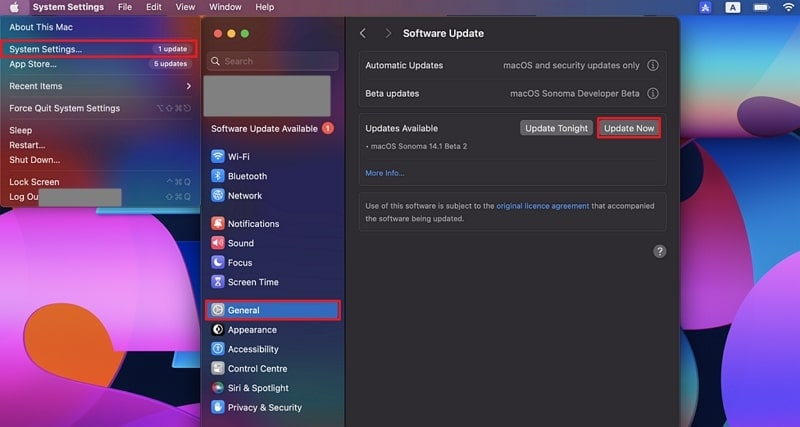Click the red update count badge
The height and width of the screenshot is (427, 800).
coord(328,128)
